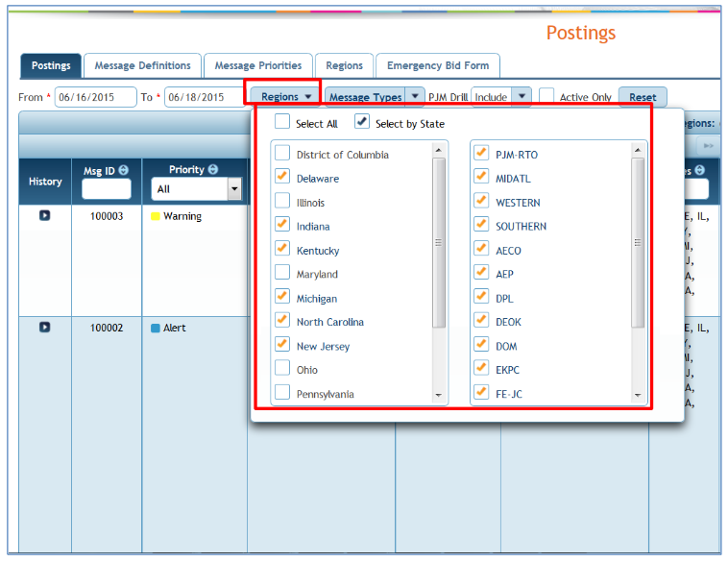Expand the PJM Drill Include dropdown
Viewport: 728px width, 562px height.
(x=521, y=97)
